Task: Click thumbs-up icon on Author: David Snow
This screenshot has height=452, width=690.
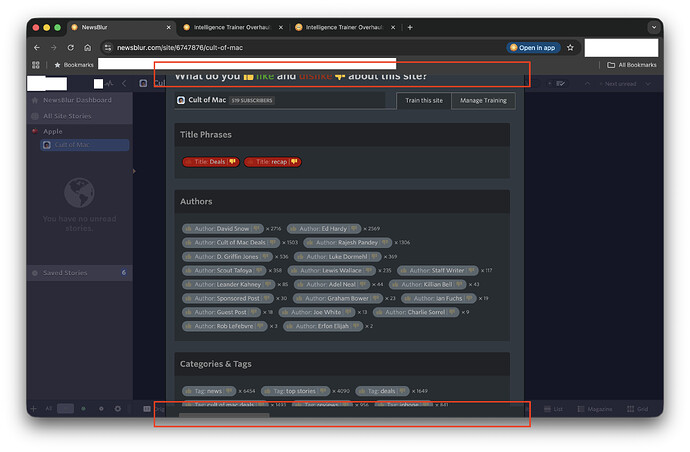Action: click(187, 229)
